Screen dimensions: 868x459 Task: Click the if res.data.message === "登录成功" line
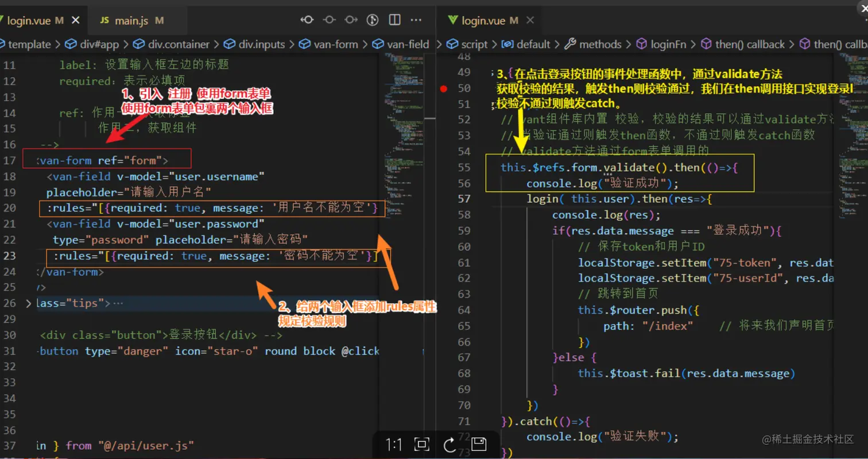[x=667, y=230]
